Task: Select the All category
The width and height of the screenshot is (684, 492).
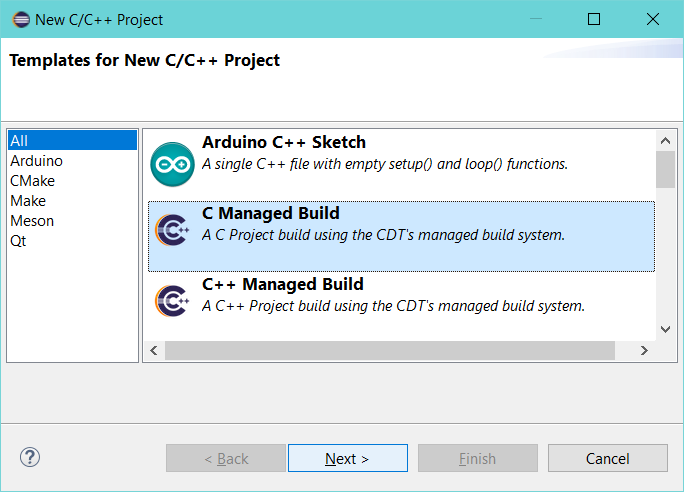Action: click(x=72, y=140)
